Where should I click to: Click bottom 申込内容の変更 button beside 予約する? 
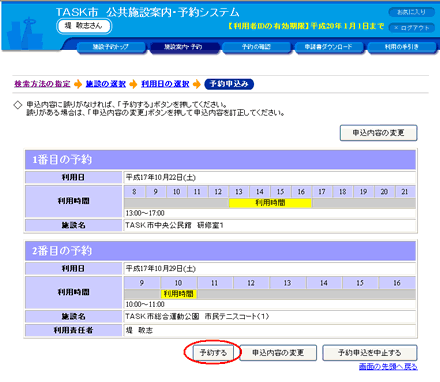278,353
